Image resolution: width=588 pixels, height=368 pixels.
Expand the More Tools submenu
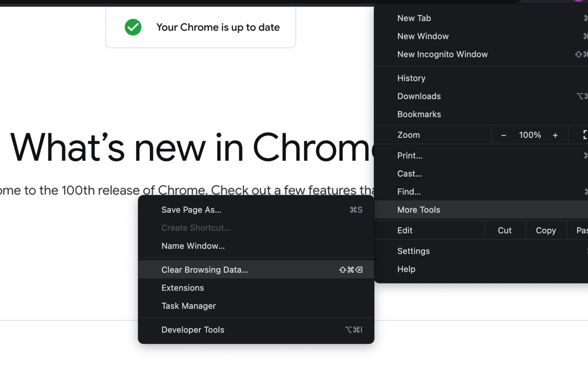pos(481,210)
